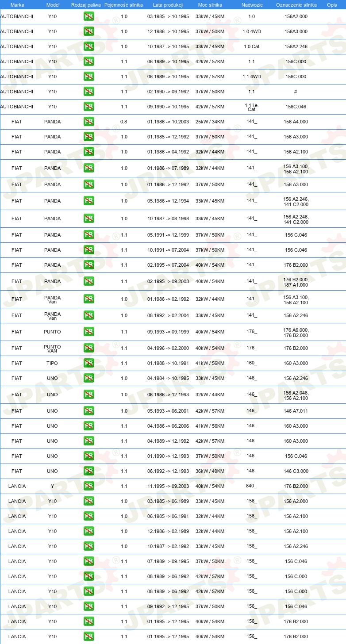346x644 pixels.
Task: Click the model cell PUNTO VAN
Action: point(53,348)
